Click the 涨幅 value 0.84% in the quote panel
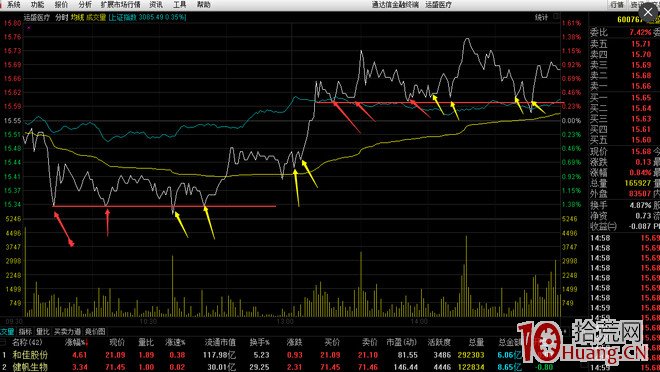660x372 pixels. (640, 173)
